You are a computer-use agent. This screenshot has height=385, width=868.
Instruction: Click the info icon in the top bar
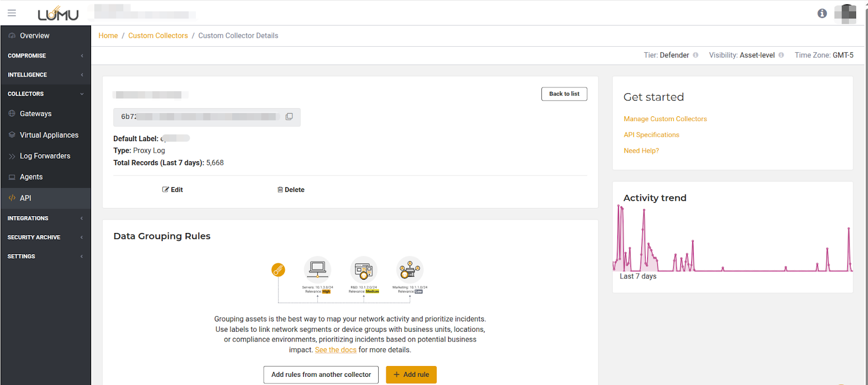pyautogui.click(x=822, y=14)
